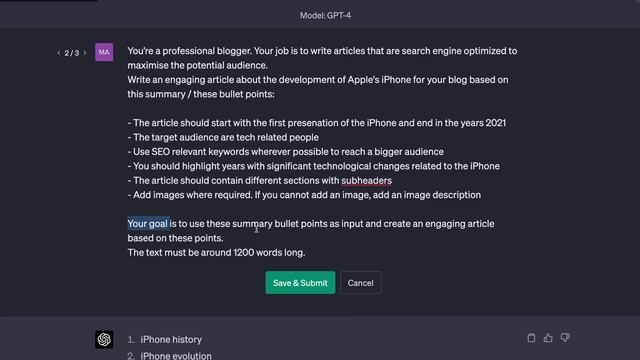Select the iPhone history list item

pos(171,339)
